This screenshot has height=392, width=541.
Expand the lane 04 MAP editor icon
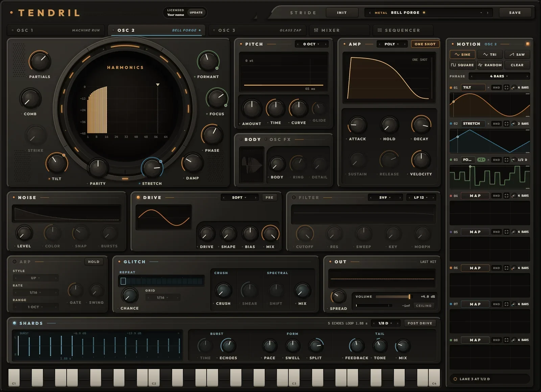click(506, 196)
